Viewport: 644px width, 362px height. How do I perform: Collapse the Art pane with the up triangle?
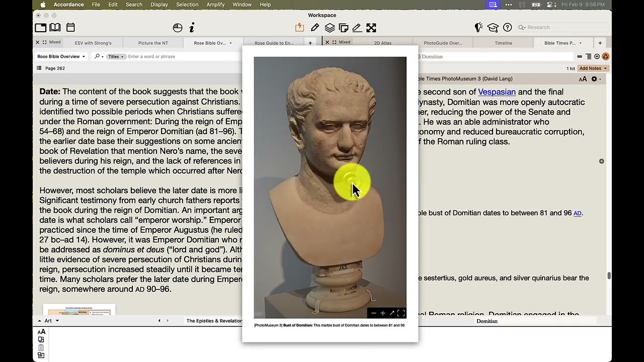39,320
